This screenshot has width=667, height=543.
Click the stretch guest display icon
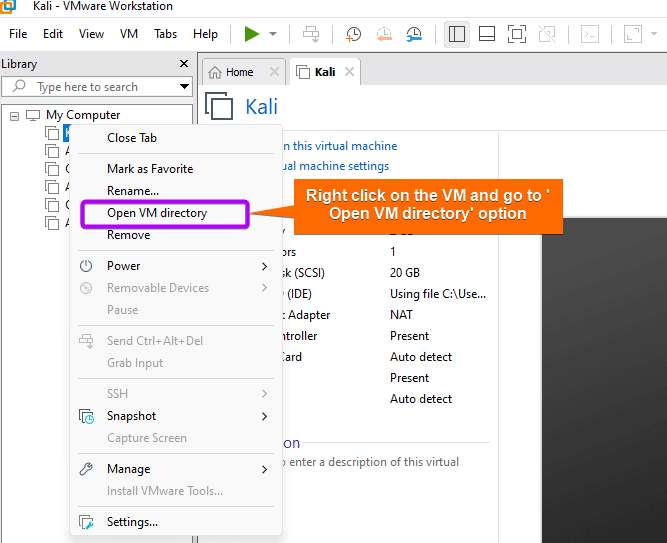pos(633,34)
